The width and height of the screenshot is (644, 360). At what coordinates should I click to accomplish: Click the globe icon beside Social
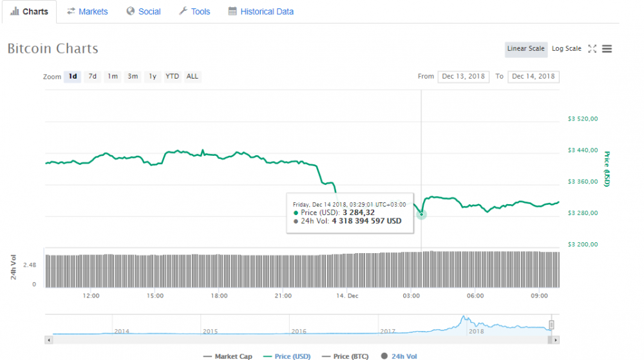131,11
